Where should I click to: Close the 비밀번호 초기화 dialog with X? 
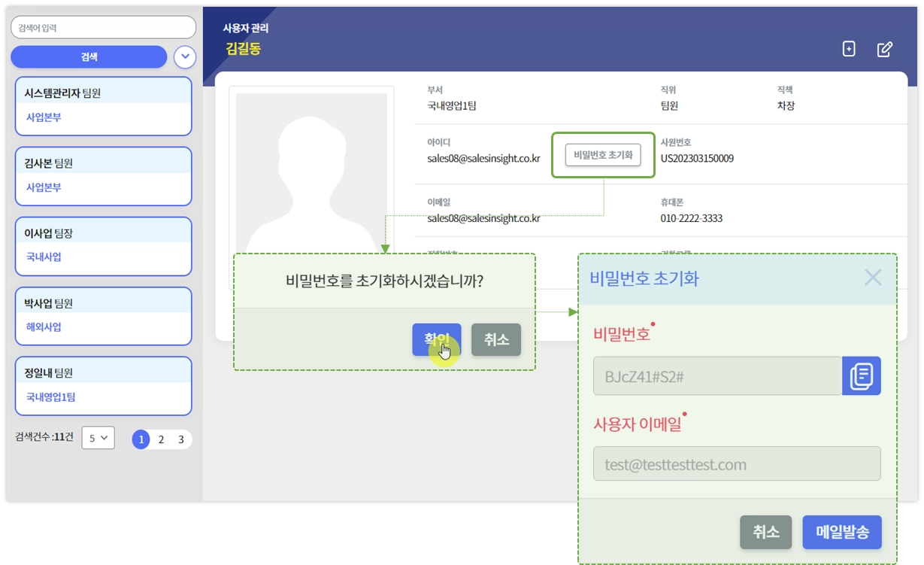click(872, 278)
